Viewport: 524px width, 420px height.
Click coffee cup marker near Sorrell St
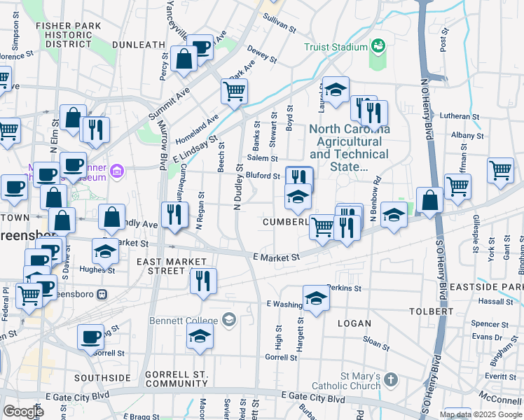pos(90,339)
